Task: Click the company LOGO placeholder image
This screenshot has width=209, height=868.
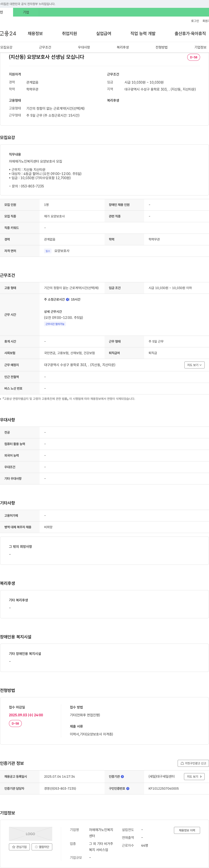Action: [30, 834]
